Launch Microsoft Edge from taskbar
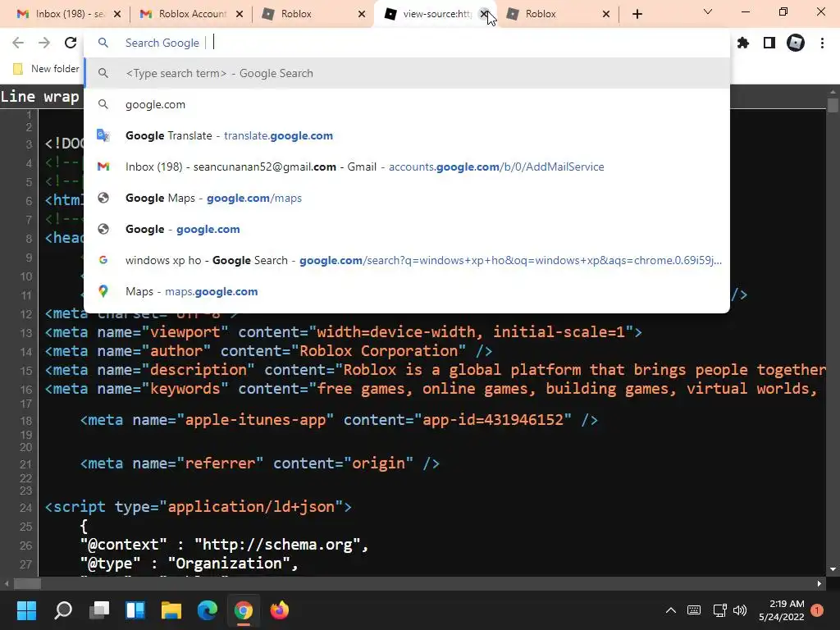 tap(208, 610)
